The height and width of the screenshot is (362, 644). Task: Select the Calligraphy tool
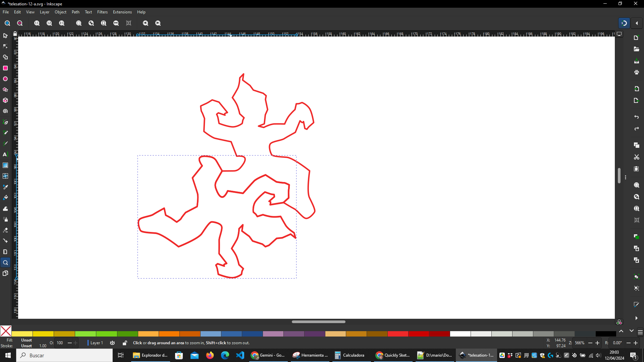point(5,143)
